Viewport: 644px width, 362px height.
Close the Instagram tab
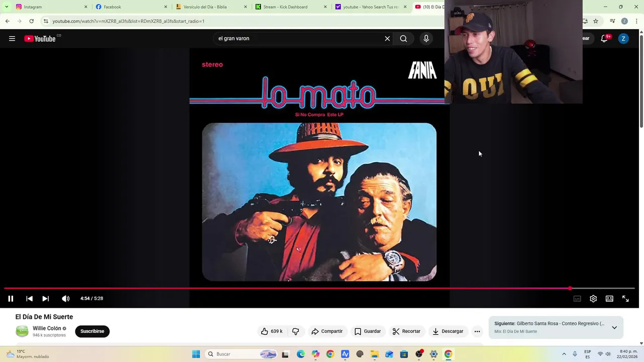[x=86, y=7]
